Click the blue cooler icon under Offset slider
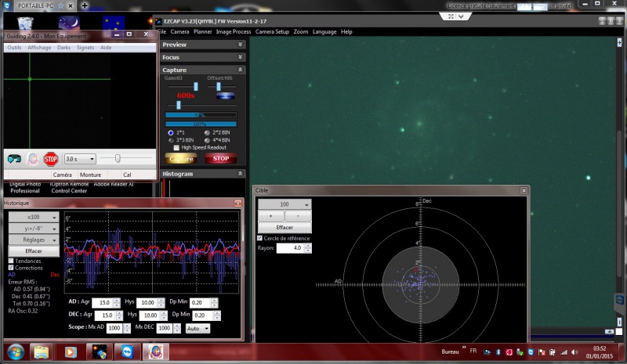The image size is (627, 364). point(226,96)
